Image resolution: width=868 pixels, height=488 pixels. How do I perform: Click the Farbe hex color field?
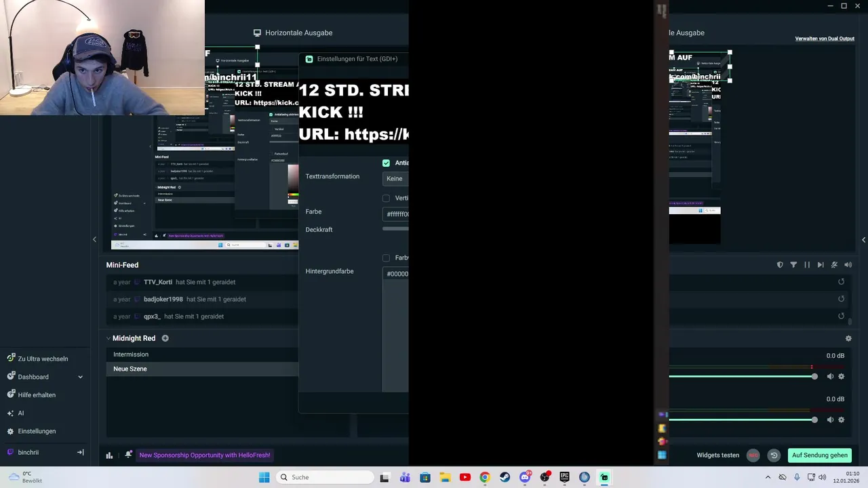tap(395, 214)
